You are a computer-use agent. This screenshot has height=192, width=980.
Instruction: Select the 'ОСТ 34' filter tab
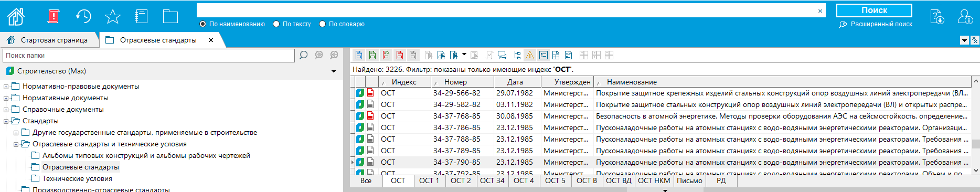click(x=492, y=180)
